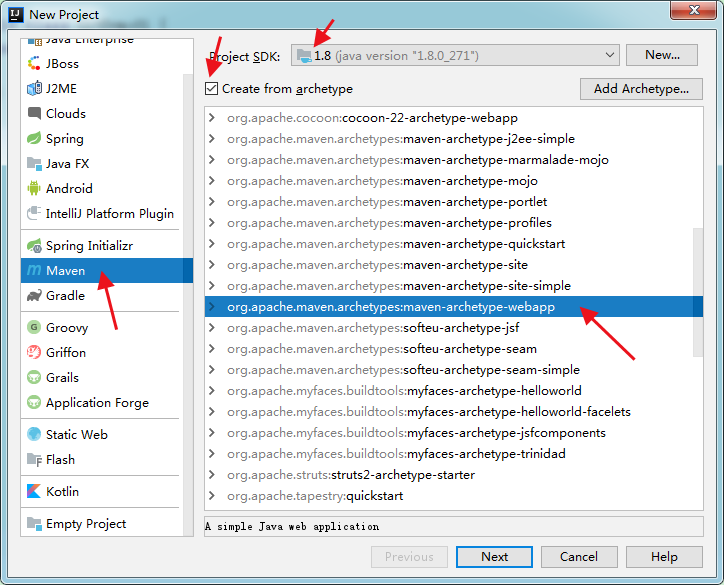Screen dimensions: 724x585
Task: Click the archetype description text field
Action: coord(454,526)
